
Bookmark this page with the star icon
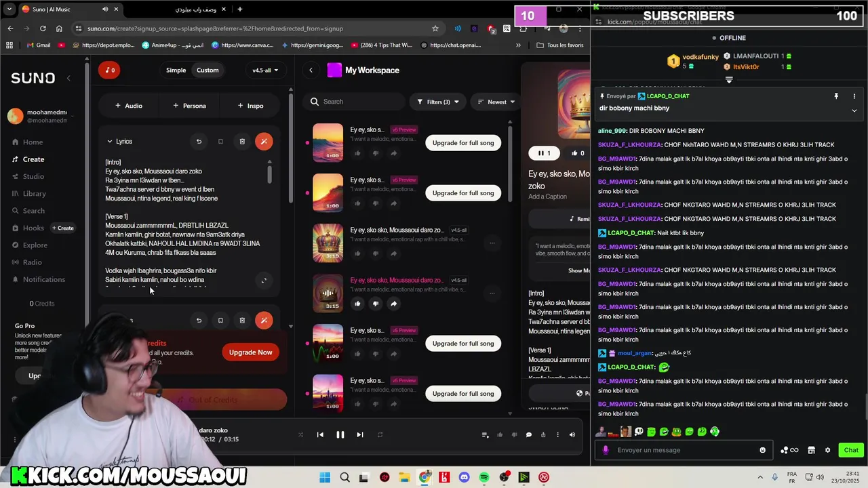tap(435, 28)
